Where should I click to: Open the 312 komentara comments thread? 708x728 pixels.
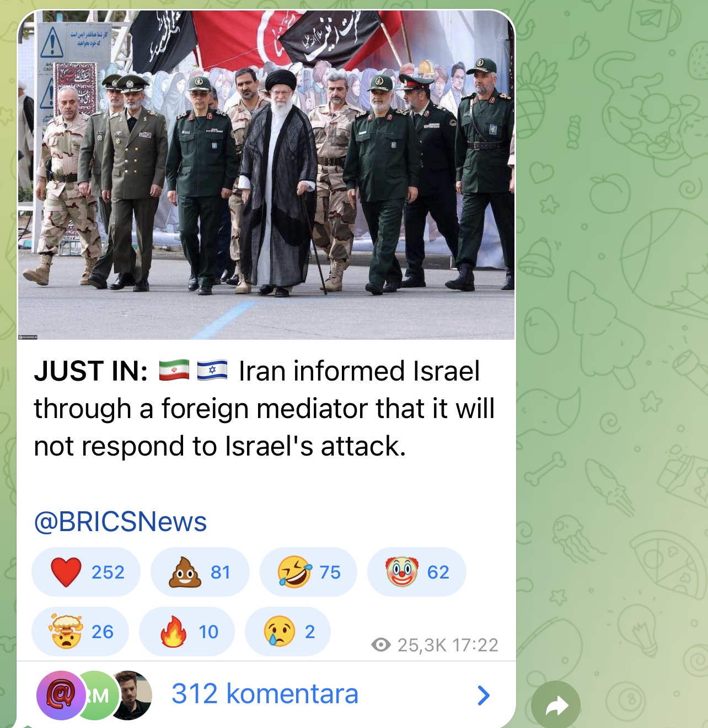pos(265,694)
